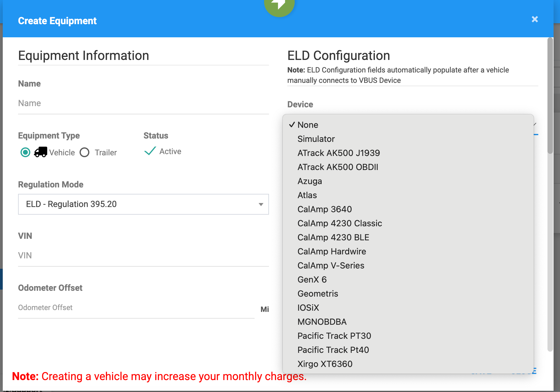This screenshot has height=392, width=560.
Task: Click the truck vehicle icon
Action: (40, 152)
